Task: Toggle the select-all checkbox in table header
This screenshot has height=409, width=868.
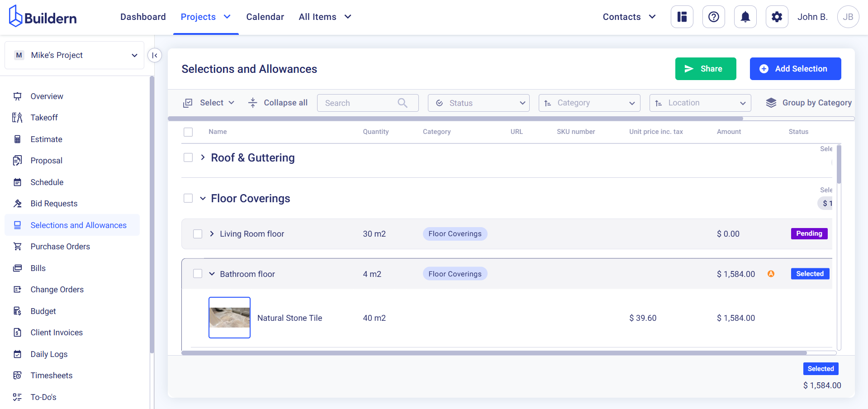Action: [x=188, y=132]
